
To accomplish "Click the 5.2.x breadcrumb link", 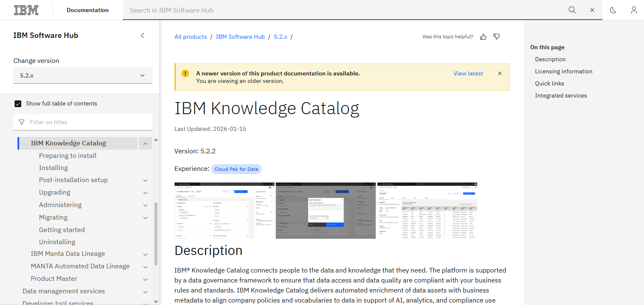I will [x=281, y=37].
